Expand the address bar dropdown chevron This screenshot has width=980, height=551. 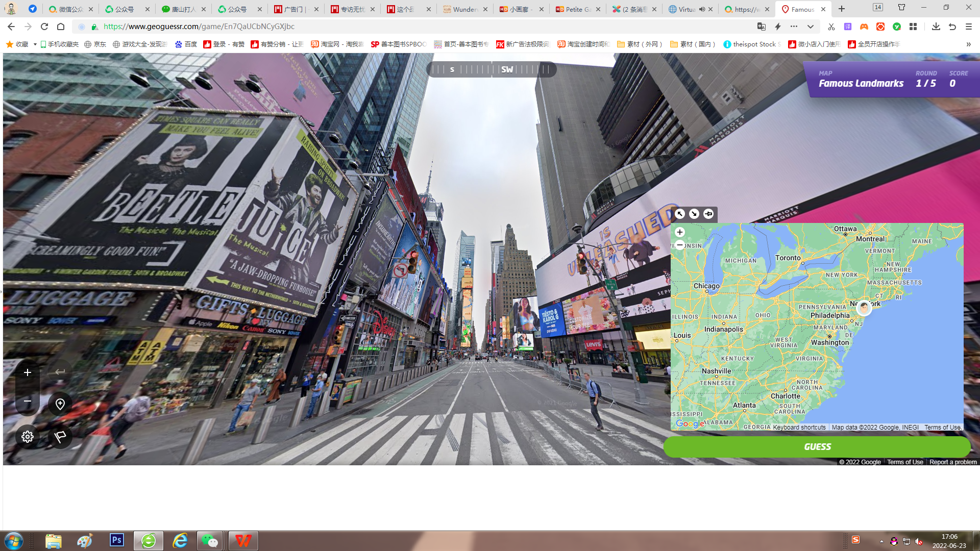[811, 27]
